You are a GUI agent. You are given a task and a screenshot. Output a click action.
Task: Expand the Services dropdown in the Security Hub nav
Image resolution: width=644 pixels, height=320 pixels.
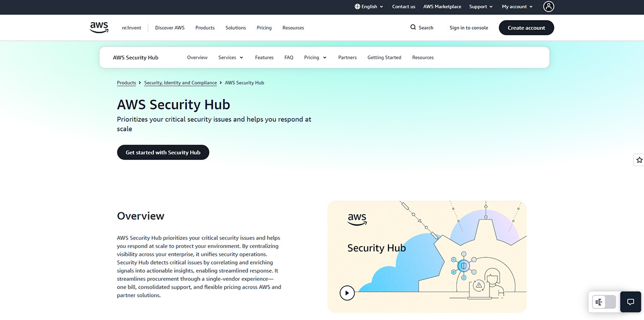[230, 57]
